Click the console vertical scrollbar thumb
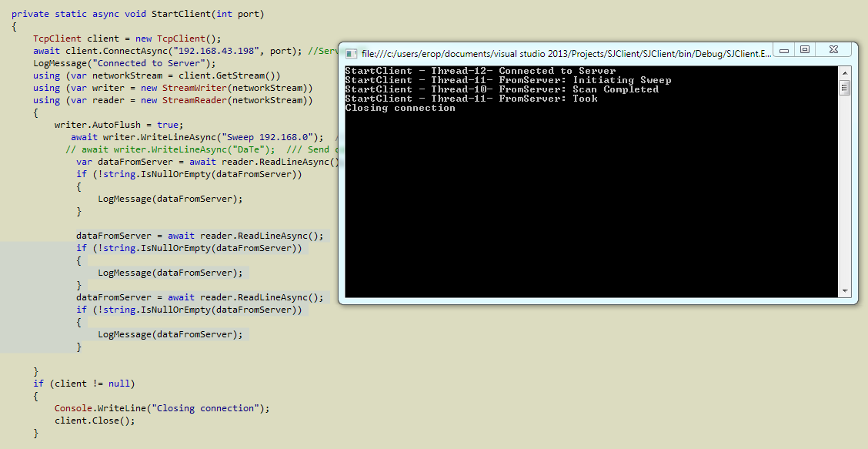This screenshot has width=868, height=449. pos(844,88)
